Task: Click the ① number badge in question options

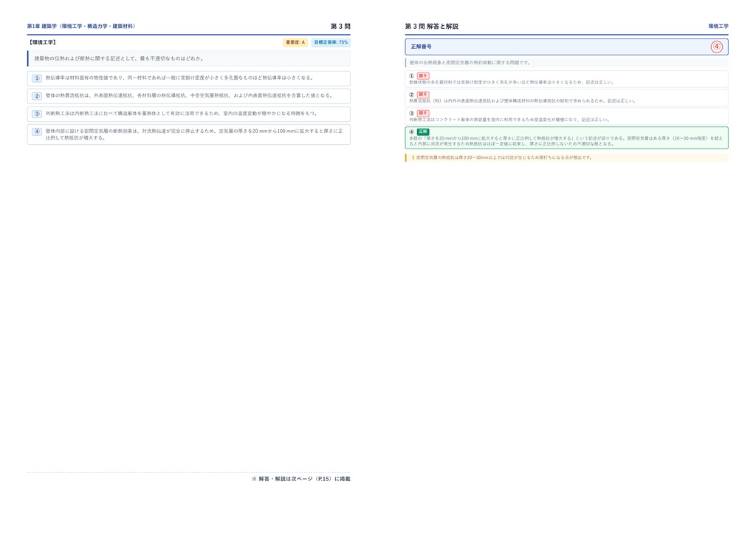Action: point(37,78)
